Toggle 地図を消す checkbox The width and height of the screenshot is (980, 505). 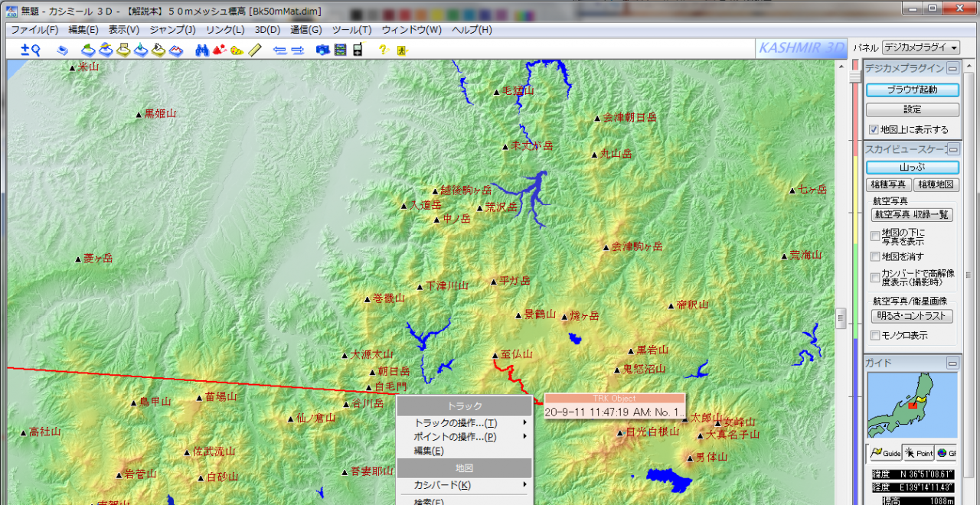tap(875, 256)
